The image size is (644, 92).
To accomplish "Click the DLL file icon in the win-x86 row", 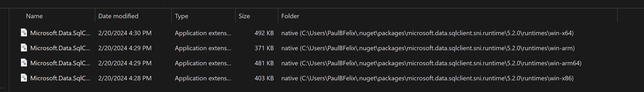I will coord(24,78).
